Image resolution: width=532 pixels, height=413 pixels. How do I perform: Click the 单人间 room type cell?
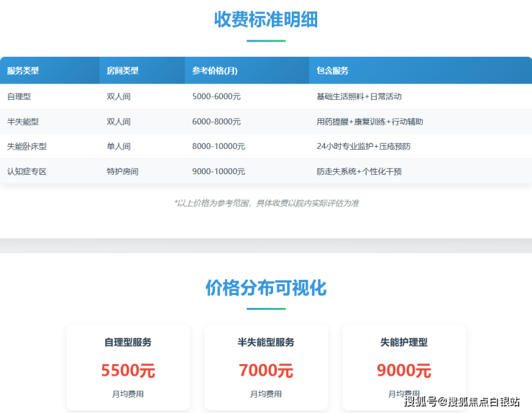coord(119,147)
